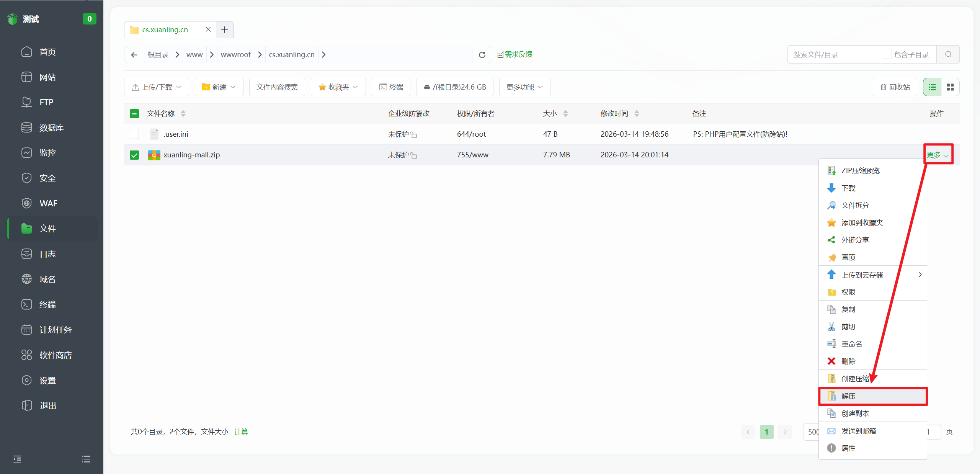Click the refresh icon in path bar
The height and width of the screenshot is (474, 980).
click(x=482, y=55)
